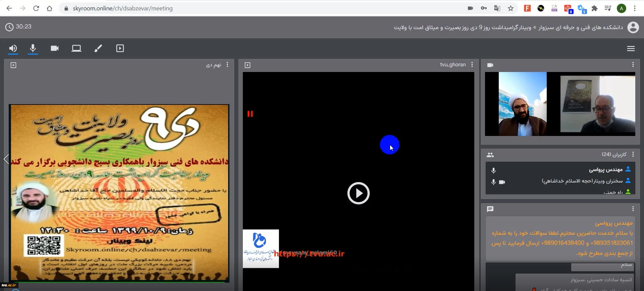Open media player toolbar icon
644x291 pixels.
pos(120,49)
